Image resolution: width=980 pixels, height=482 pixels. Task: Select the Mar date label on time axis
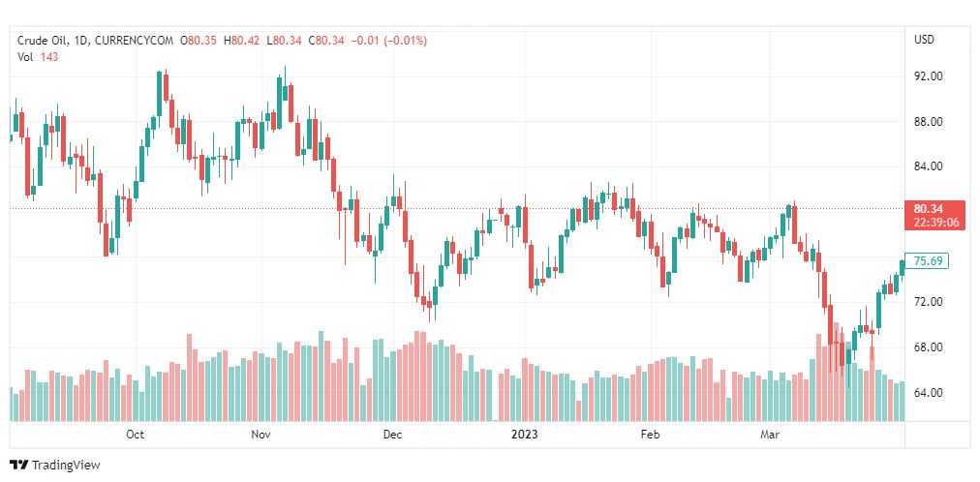coord(770,436)
